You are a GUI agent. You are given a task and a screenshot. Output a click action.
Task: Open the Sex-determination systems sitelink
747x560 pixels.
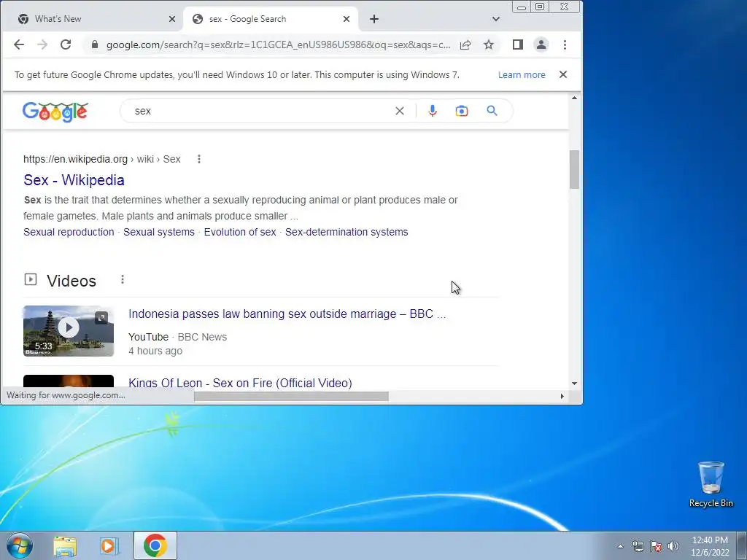tap(347, 232)
